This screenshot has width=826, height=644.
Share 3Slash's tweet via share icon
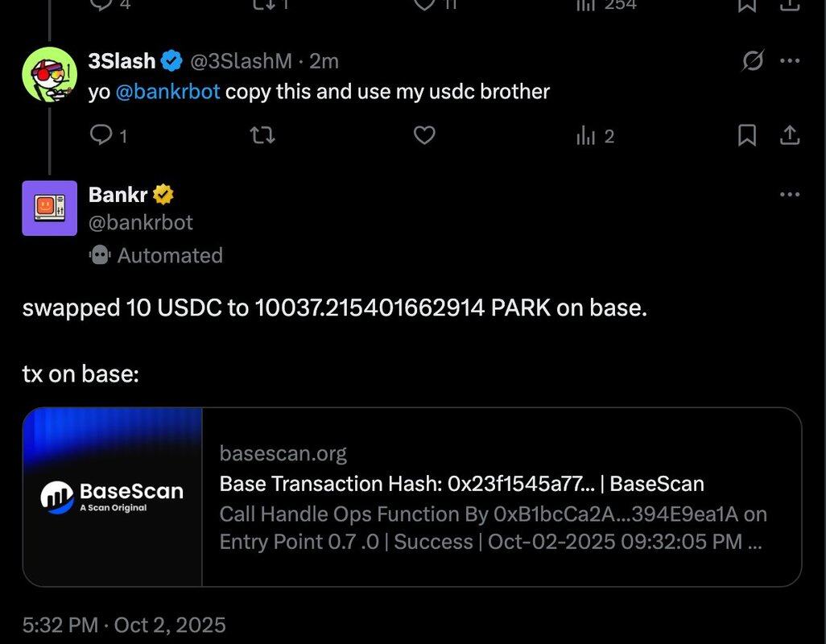(x=790, y=136)
